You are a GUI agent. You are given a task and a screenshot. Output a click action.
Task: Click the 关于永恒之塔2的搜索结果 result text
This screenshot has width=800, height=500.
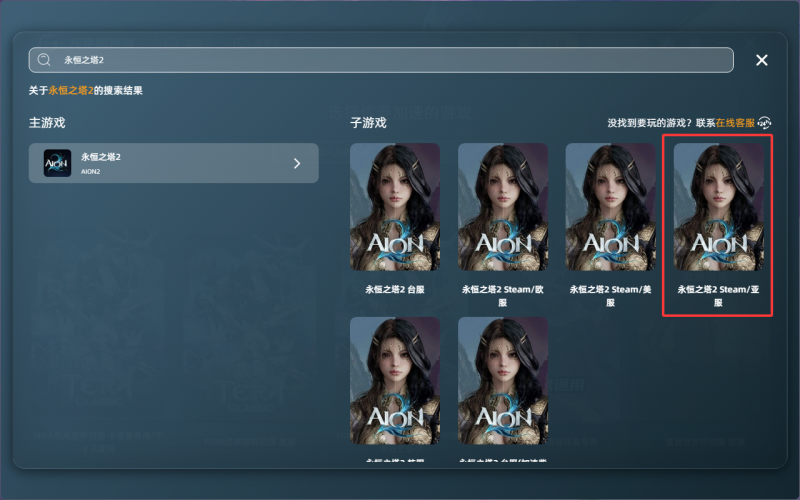pyautogui.click(x=86, y=91)
